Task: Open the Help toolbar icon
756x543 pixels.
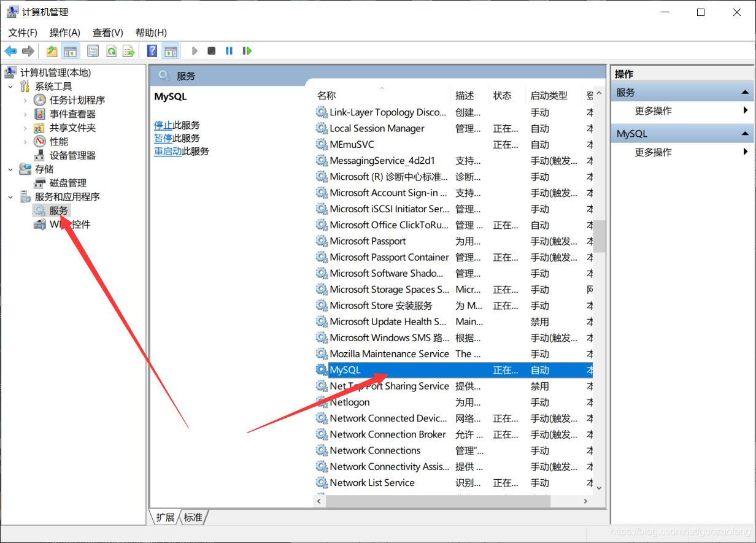Action: (152, 51)
